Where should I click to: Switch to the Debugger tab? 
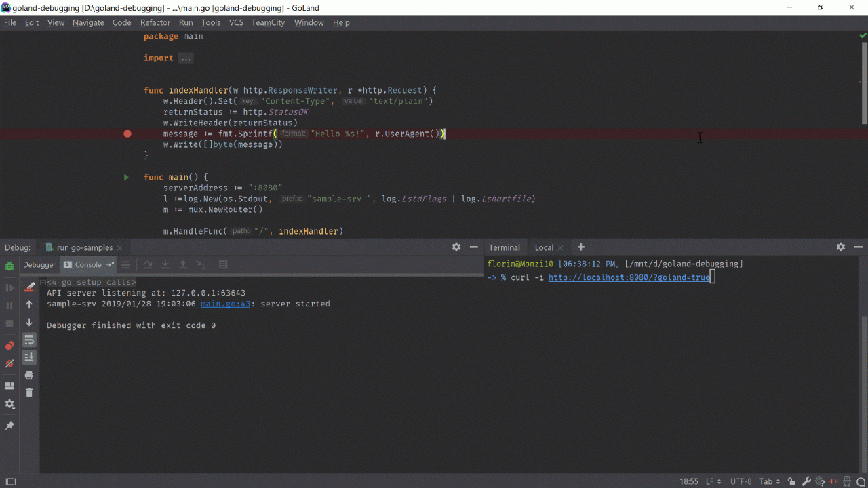click(x=39, y=265)
